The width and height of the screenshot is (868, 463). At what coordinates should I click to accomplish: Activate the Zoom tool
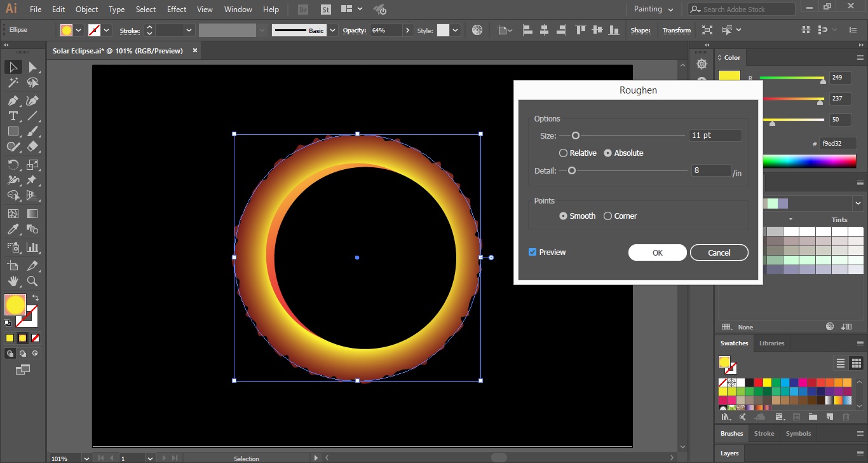click(32, 280)
